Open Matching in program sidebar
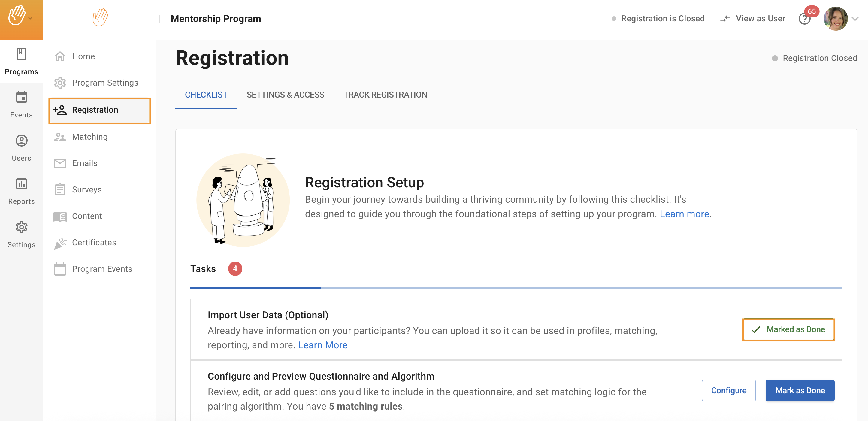Image resolution: width=868 pixels, height=421 pixels. point(90,137)
